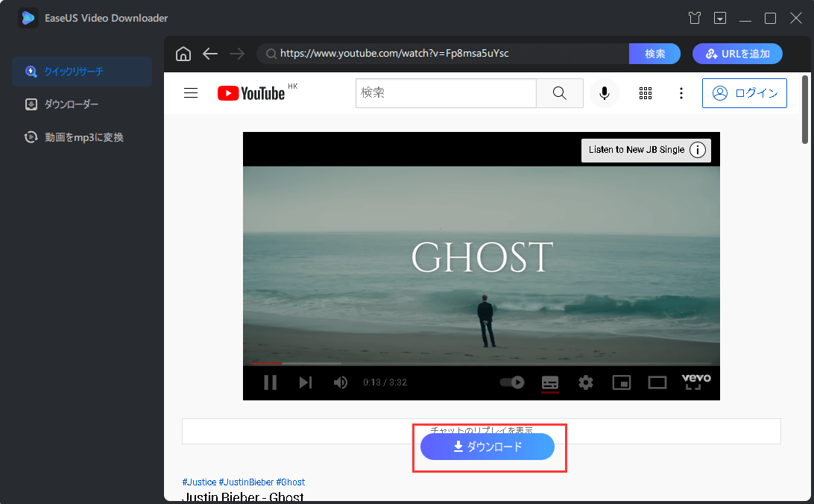The width and height of the screenshot is (814, 504).
Task: Open the video quality settings gear
Action: (x=586, y=382)
